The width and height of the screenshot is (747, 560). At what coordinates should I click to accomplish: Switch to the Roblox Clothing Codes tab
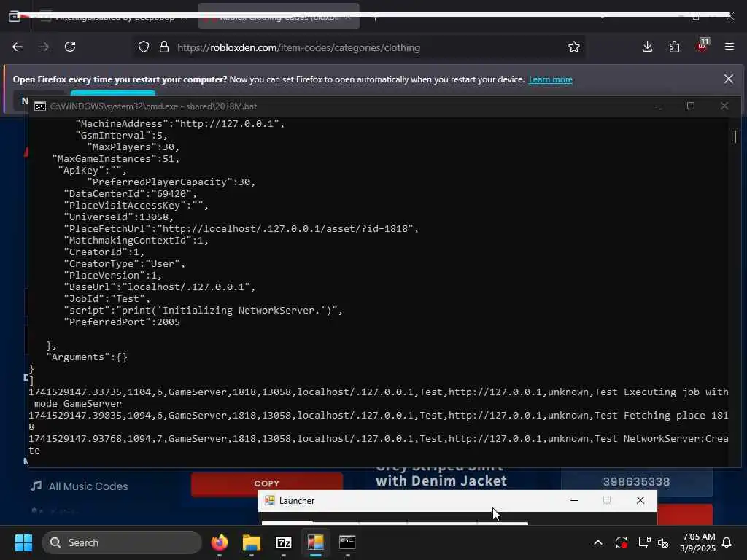coord(279,17)
